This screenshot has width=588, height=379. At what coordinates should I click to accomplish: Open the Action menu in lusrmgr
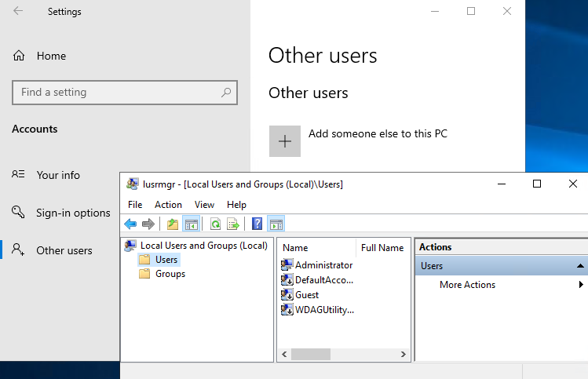[x=168, y=205]
